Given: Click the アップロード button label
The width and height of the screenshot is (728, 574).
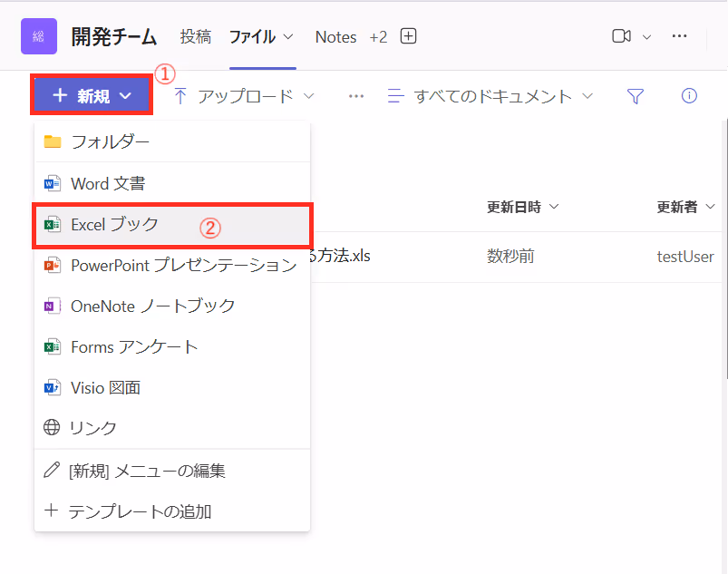Looking at the screenshot, I should pos(246,96).
